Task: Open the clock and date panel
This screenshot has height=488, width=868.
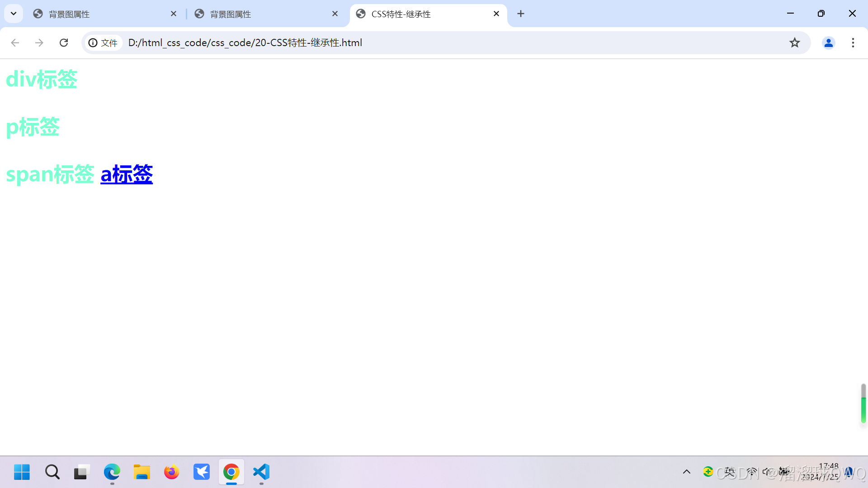Action: [821, 472]
